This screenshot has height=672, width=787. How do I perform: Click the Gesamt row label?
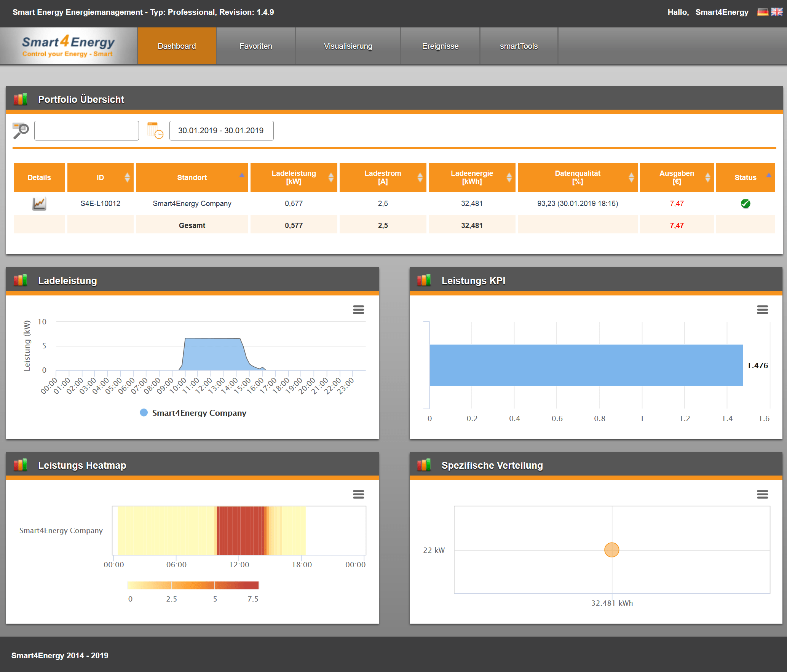pyautogui.click(x=192, y=225)
